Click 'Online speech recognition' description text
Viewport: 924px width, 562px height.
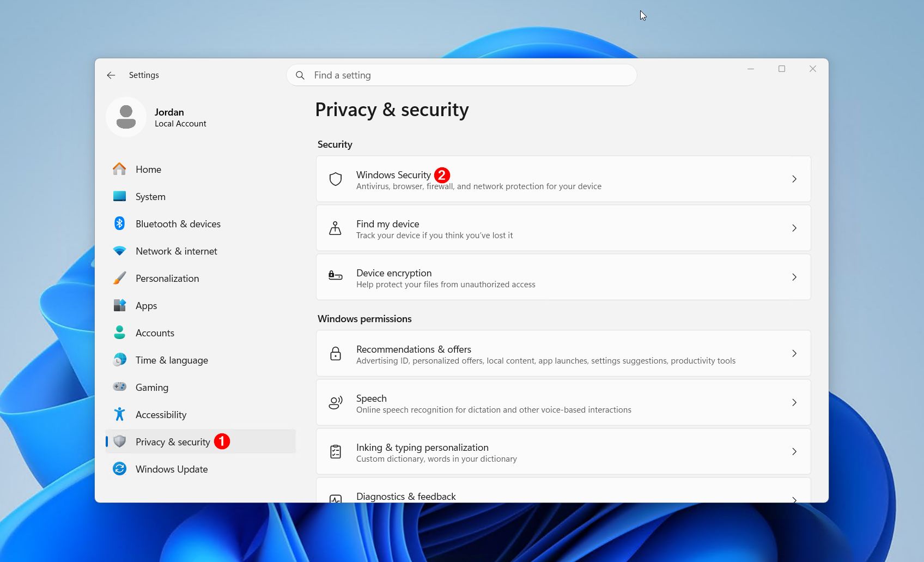tap(494, 410)
